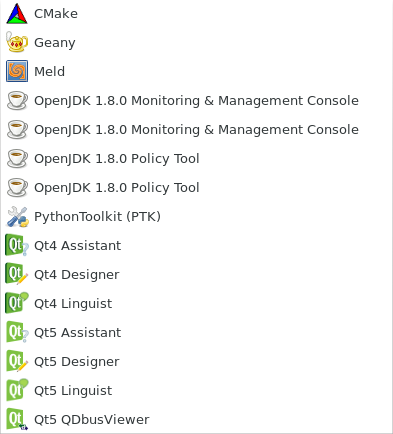Click the CMake triangle icon

coord(17,14)
